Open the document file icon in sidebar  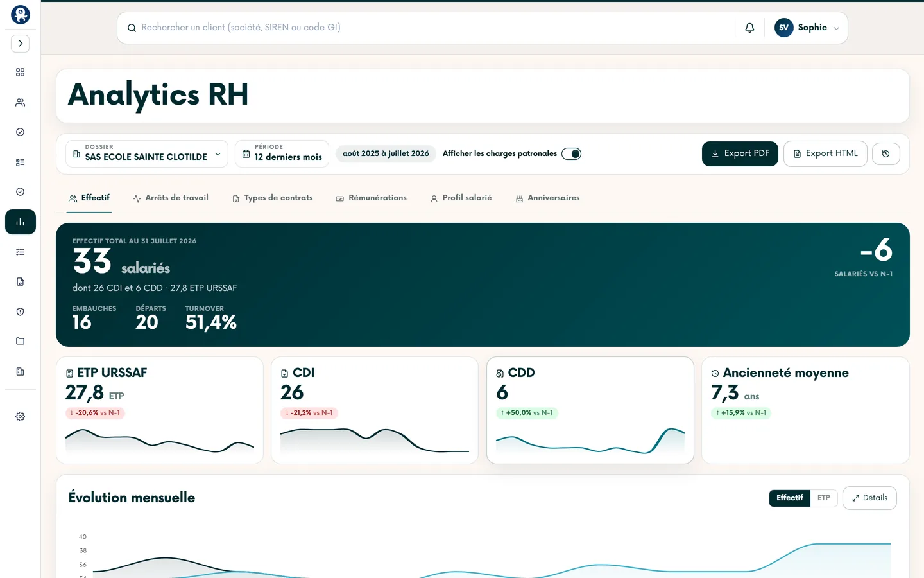tap(20, 281)
